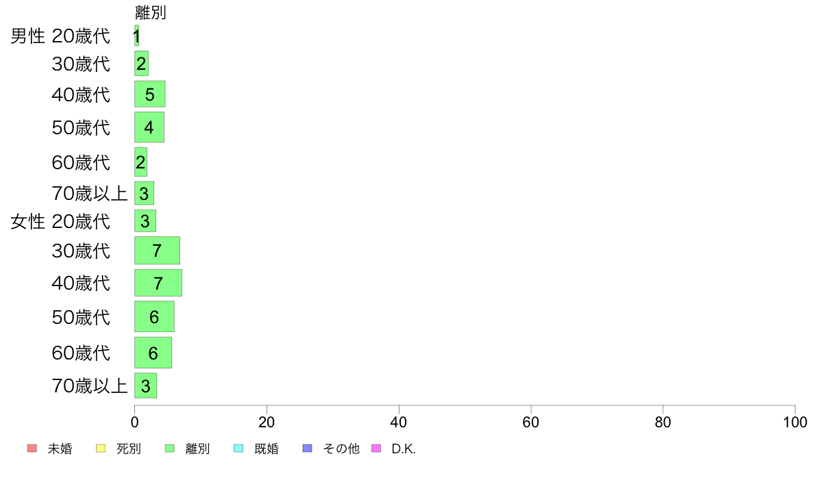Select the 女性 50歳代 bar
814x504 pixels.
coord(155,316)
